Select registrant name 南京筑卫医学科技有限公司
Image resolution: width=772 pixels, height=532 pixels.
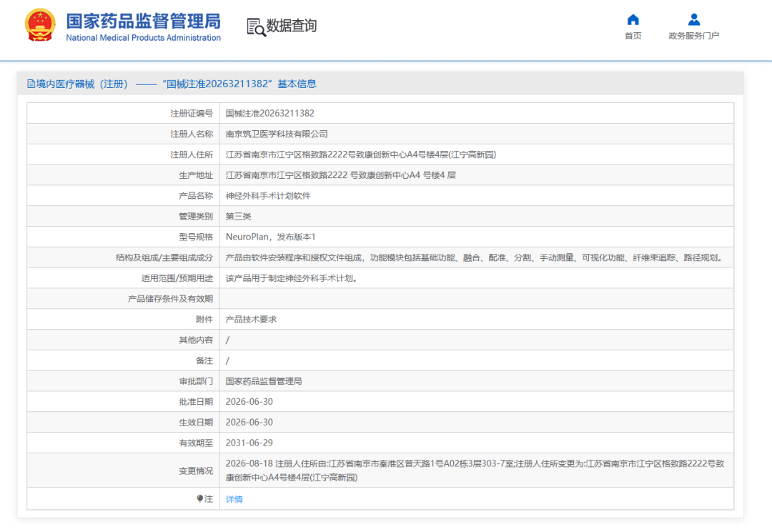277,134
